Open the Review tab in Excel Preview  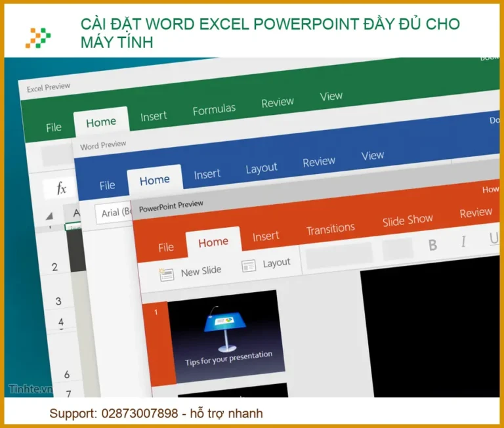[x=278, y=102]
